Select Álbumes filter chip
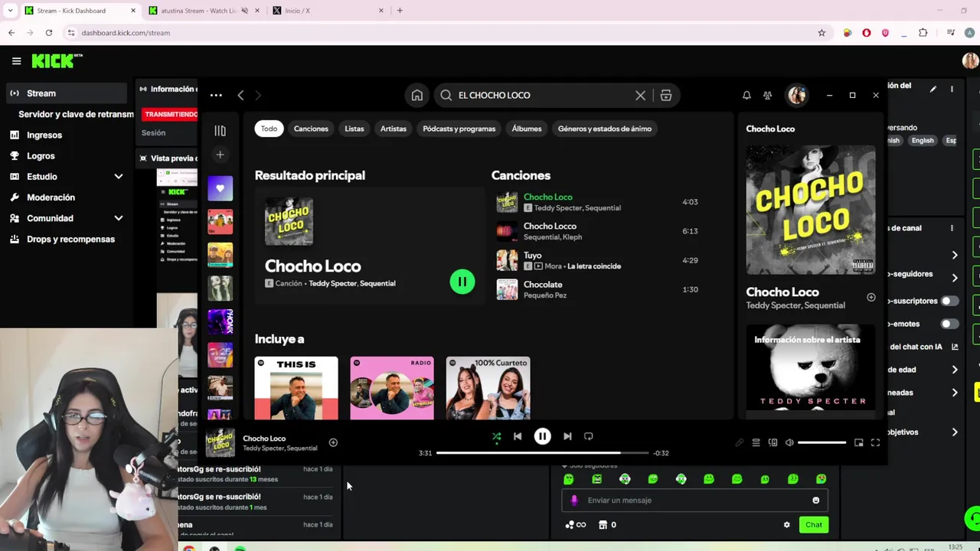 [x=527, y=129]
